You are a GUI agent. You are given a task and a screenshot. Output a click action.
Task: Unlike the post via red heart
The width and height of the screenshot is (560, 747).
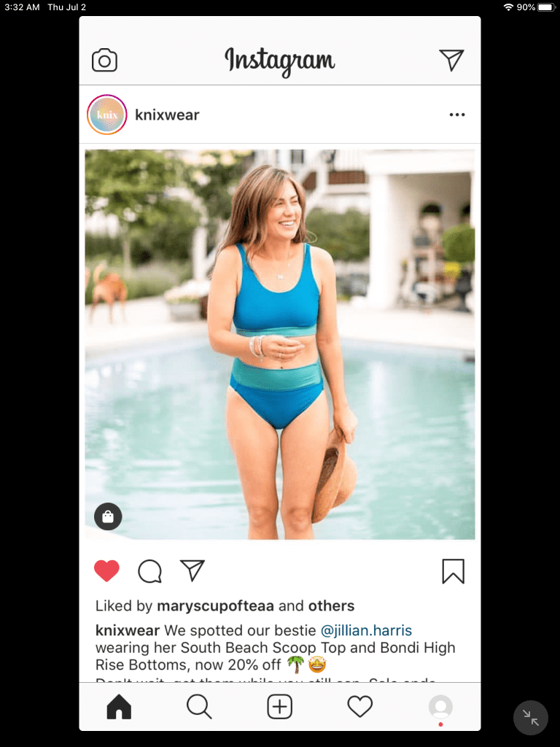click(106, 570)
